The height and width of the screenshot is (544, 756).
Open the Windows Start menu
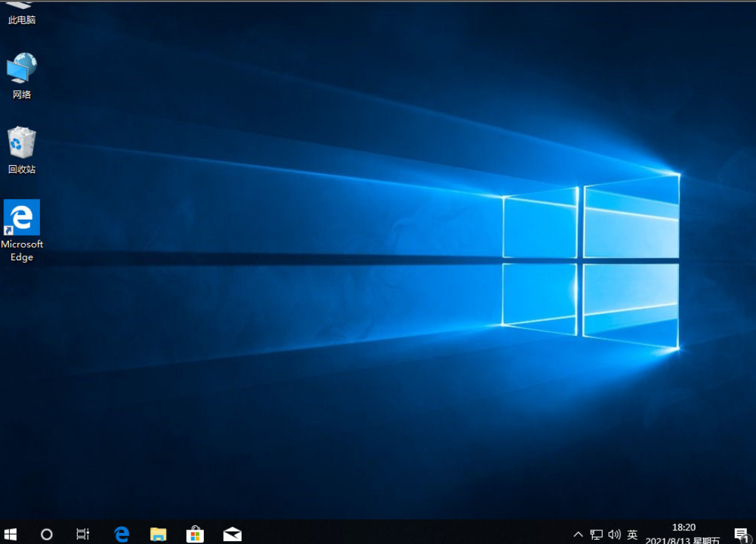(10, 534)
